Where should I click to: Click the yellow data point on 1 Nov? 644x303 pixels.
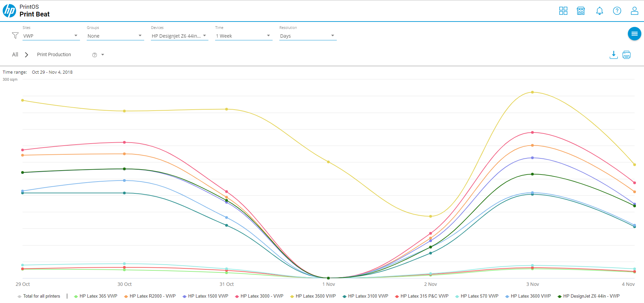tap(328, 162)
